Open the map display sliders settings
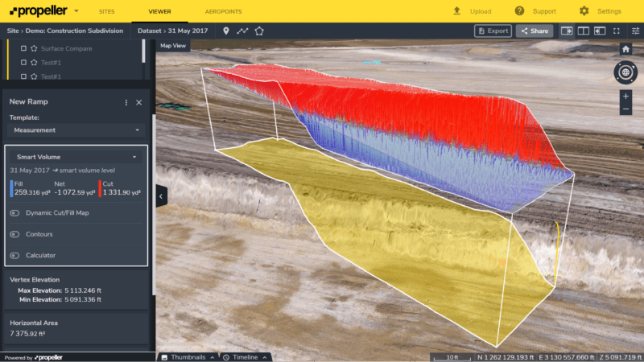 pos(635,31)
